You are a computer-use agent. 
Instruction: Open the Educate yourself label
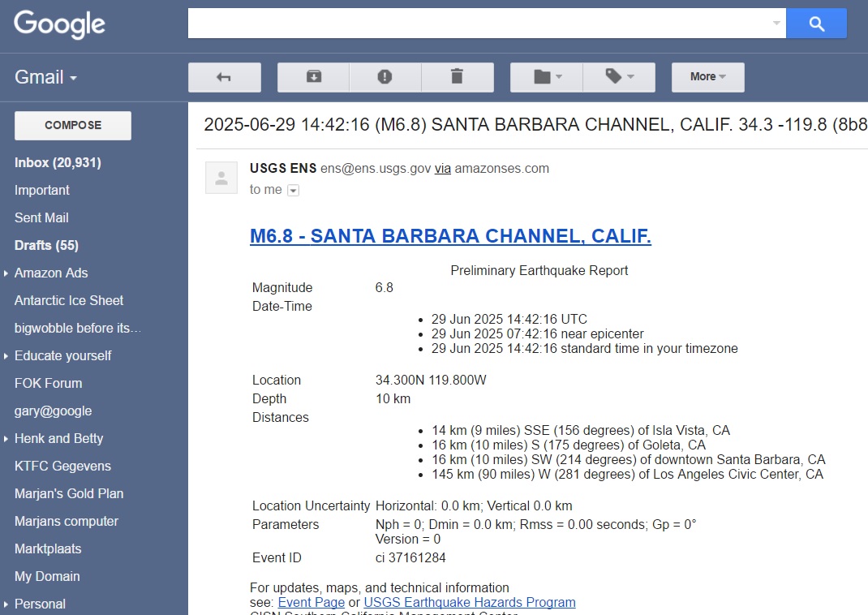[x=62, y=356]
